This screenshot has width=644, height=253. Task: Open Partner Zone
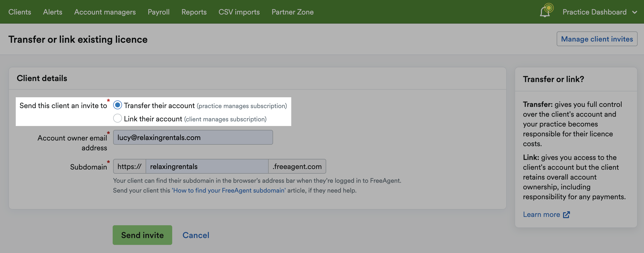pos(292,12)
